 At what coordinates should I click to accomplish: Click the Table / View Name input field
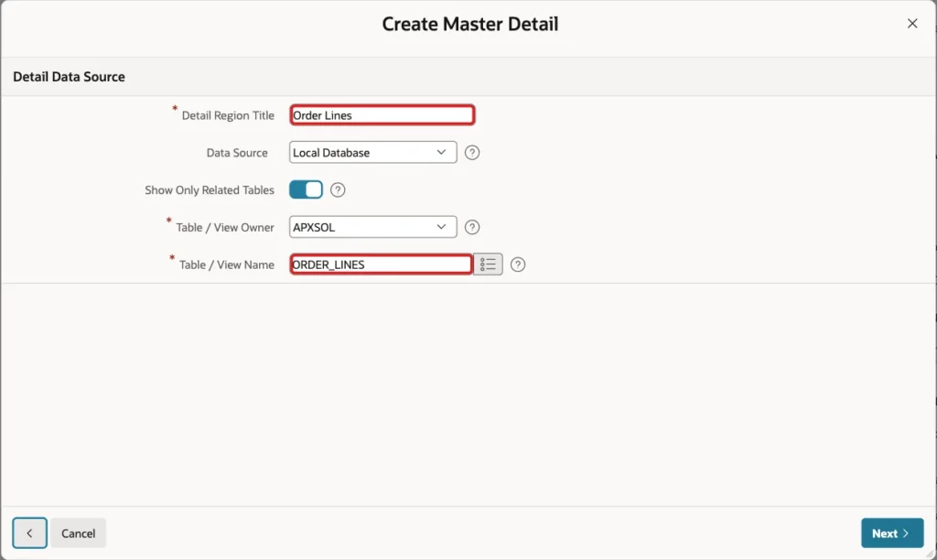click(x=381, y=264)
